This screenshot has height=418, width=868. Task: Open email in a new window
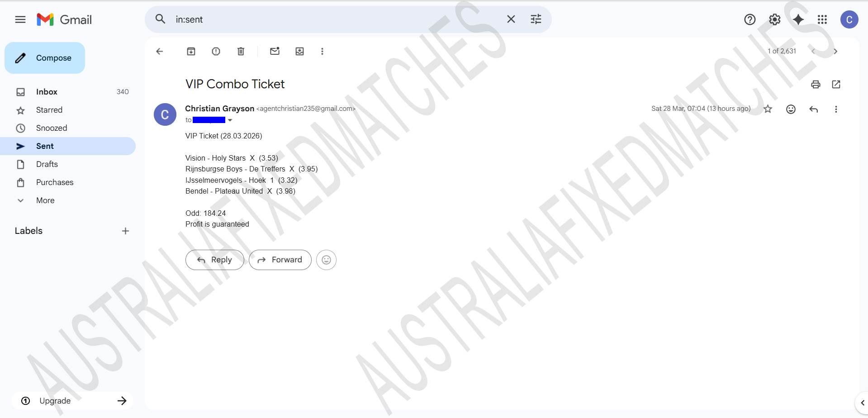pos(836,84)
